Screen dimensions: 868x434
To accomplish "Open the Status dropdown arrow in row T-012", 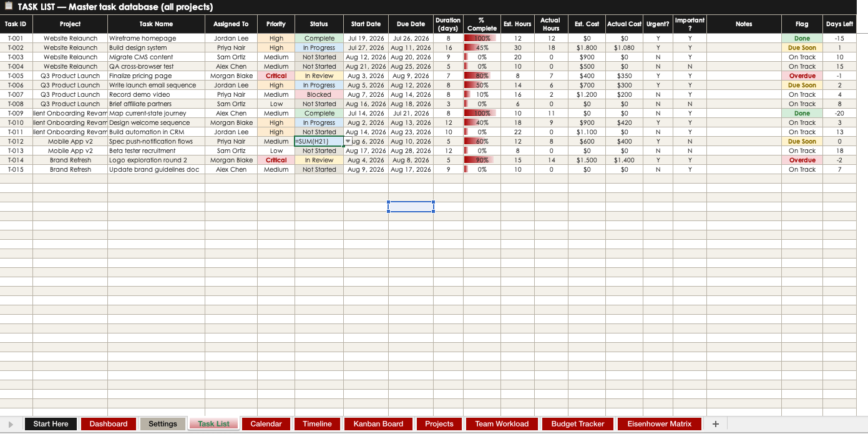I will click(x=348, y=142).
